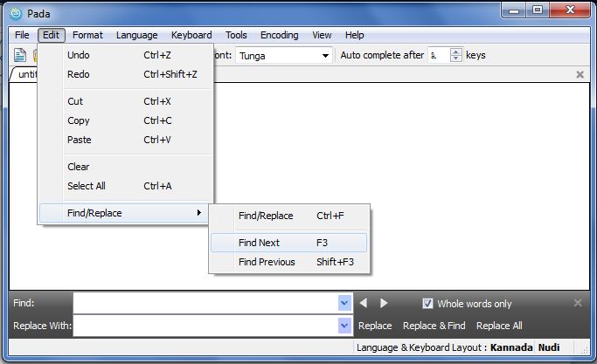Choose Select All from the Edit menu
This screenshot has width=597, height=364.
(126, 186)
